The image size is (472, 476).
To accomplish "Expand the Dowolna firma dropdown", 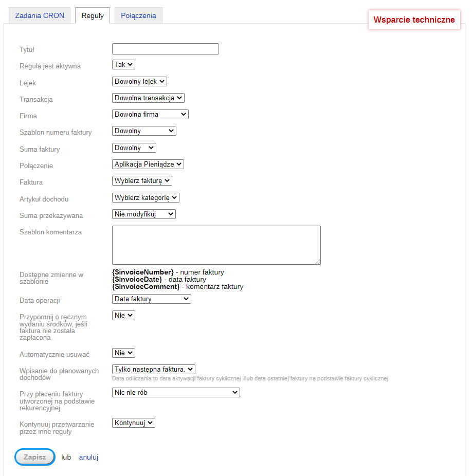I will coord(150,114).
